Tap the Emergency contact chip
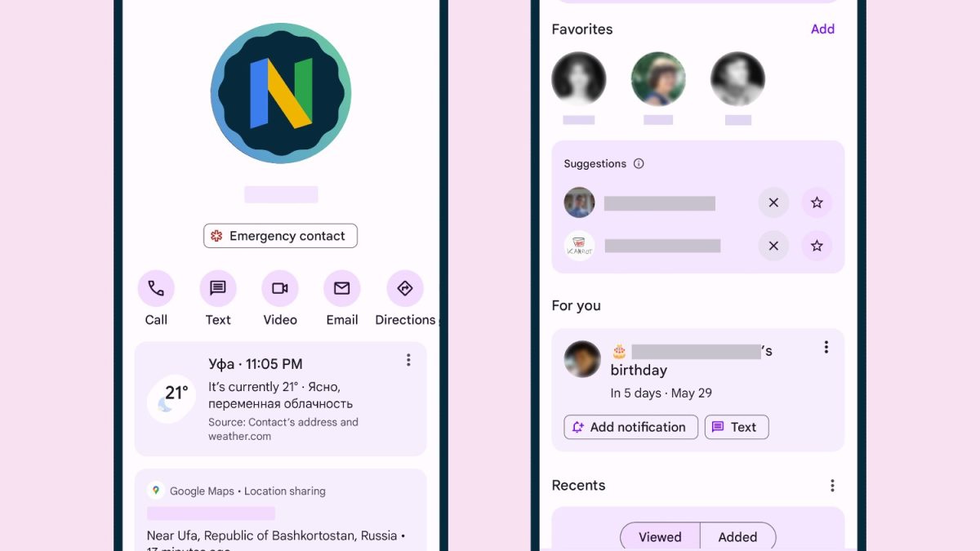This screenshot has height=551, width=980. tap(280, 236)
